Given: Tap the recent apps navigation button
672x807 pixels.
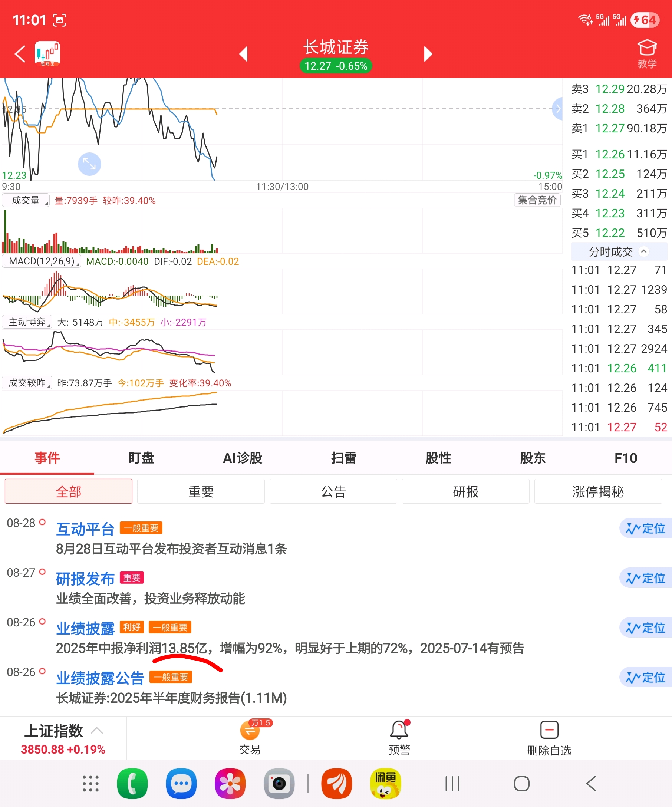Looking at the screenshot, I should click(452, 784).
